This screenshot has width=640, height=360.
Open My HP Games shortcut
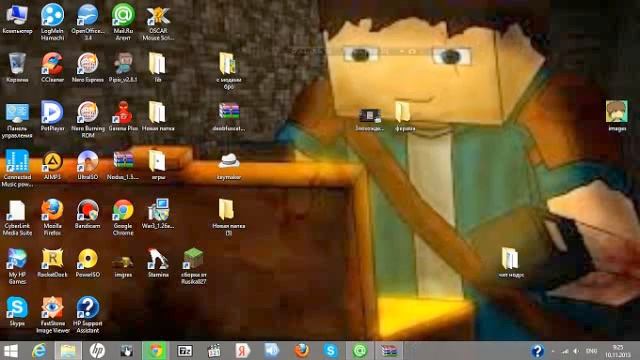point(17,267)
